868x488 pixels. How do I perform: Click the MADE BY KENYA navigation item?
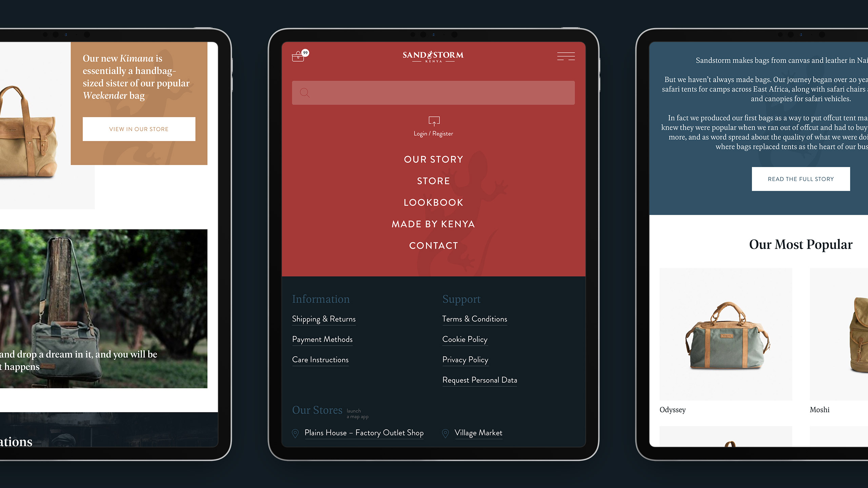(433, 224)
